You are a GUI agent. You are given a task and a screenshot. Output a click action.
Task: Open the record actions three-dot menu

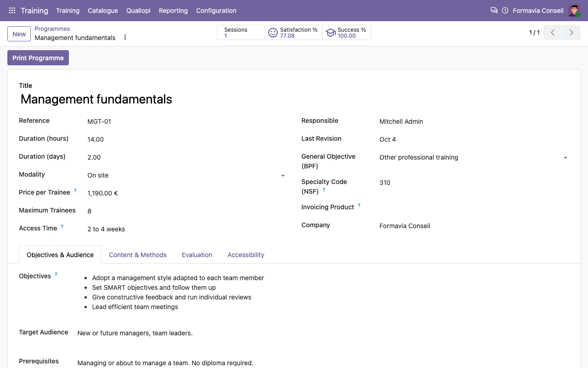coord(125,37)
